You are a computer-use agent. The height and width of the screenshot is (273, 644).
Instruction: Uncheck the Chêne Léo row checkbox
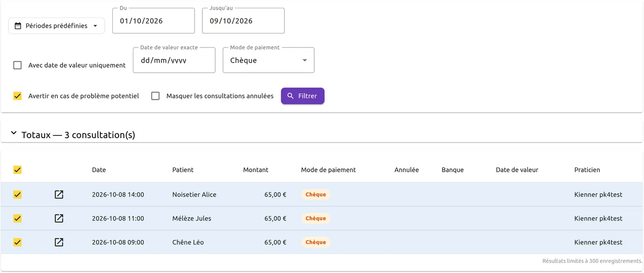tap(17, 242)
